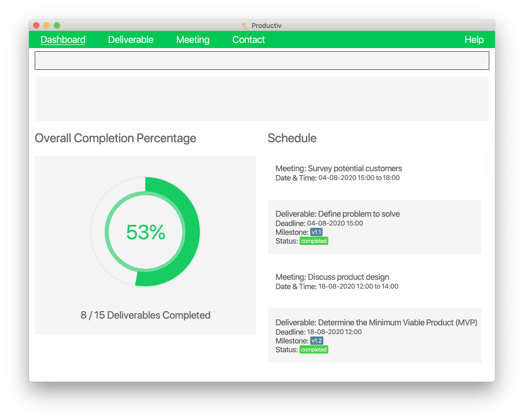524x420 pixels.
Task: Select the Contact tab
Action: [x=249, y=40]
